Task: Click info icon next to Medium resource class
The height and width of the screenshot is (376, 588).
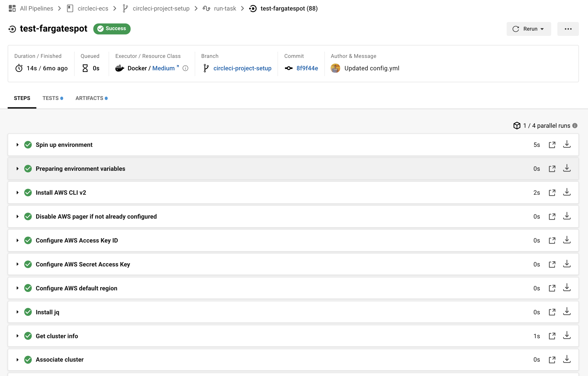Action: (x=185, y=68)
